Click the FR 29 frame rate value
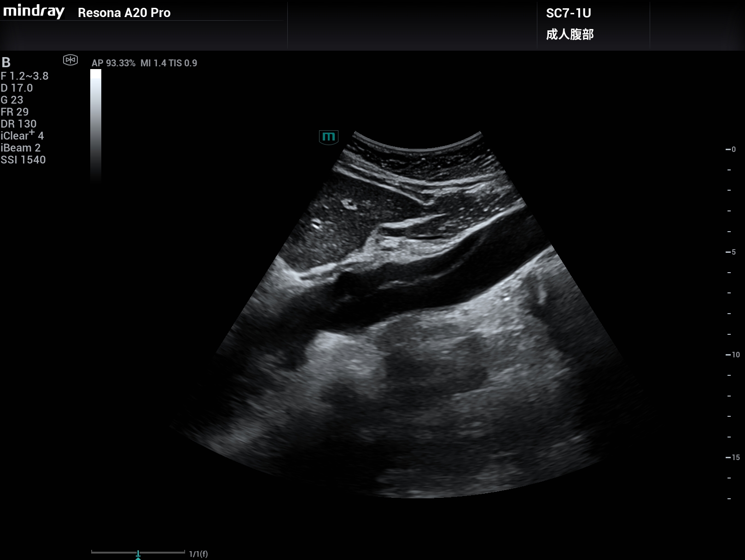 coord(15,112)
